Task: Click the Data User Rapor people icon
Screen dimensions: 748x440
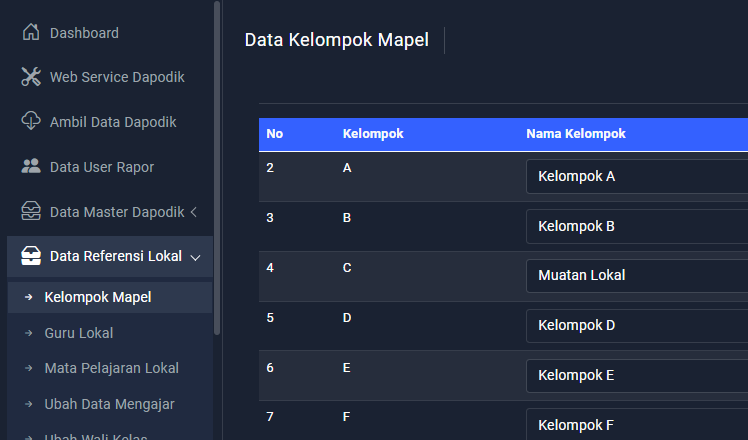Action: point(31,167)
